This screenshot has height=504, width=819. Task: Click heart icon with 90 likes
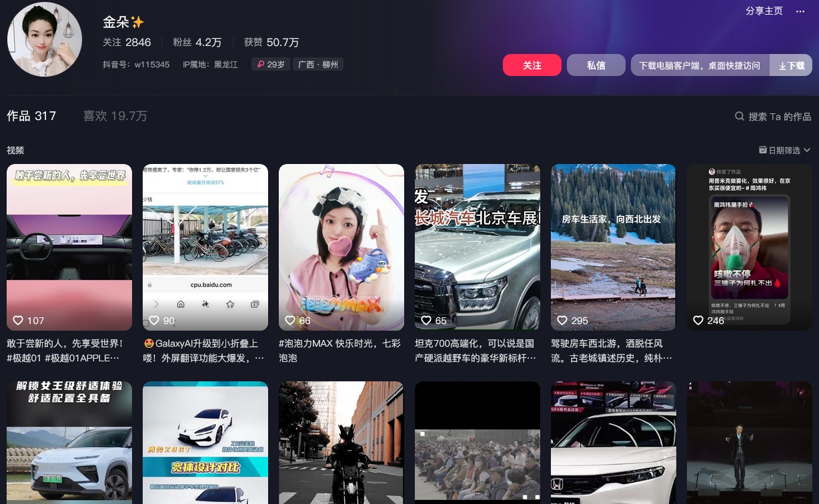tap(155, 321)
